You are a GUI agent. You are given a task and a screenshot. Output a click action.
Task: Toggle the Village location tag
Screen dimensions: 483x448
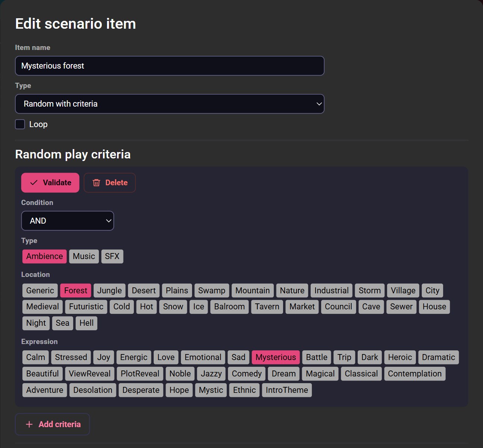click(403, 290)
